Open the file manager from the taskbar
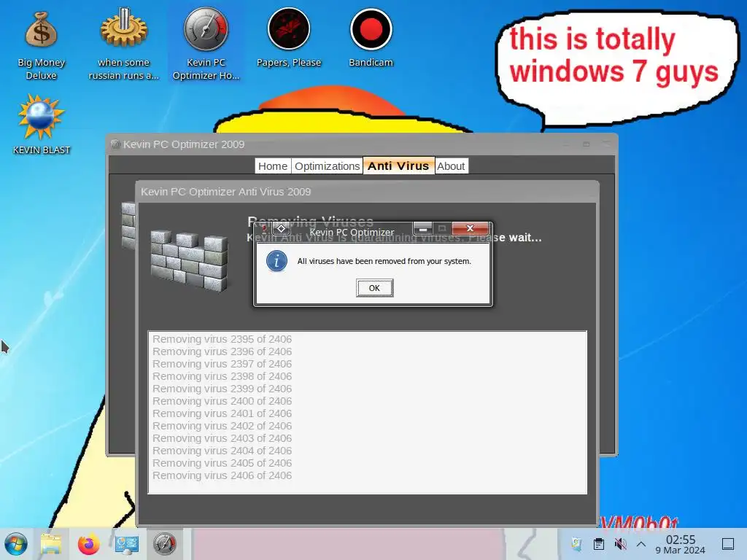747x560 pixels. click(51, 544)
